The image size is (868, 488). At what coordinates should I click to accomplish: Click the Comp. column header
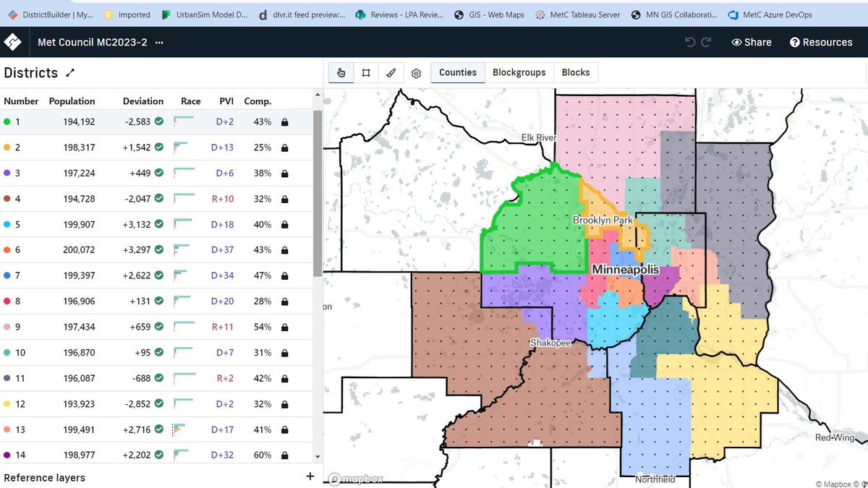point(258,101)
